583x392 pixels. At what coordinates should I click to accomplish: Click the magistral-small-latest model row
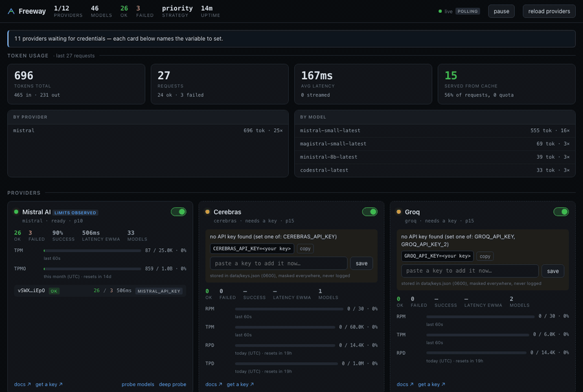(x=435, y=144)
